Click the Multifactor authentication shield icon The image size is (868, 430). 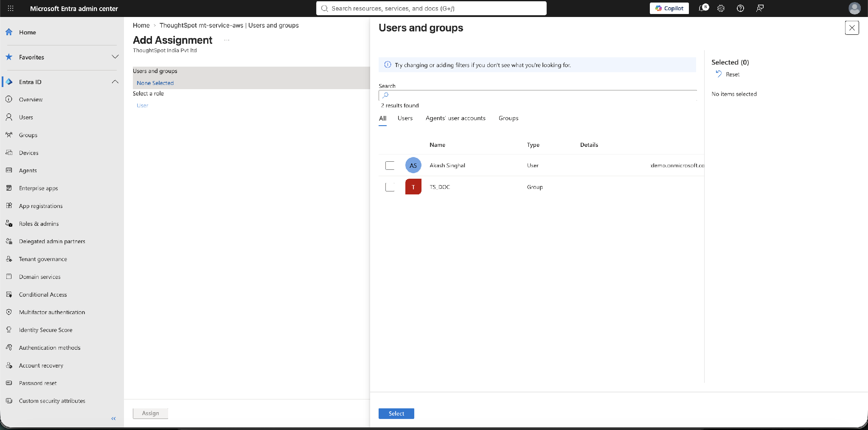point(9,312)
